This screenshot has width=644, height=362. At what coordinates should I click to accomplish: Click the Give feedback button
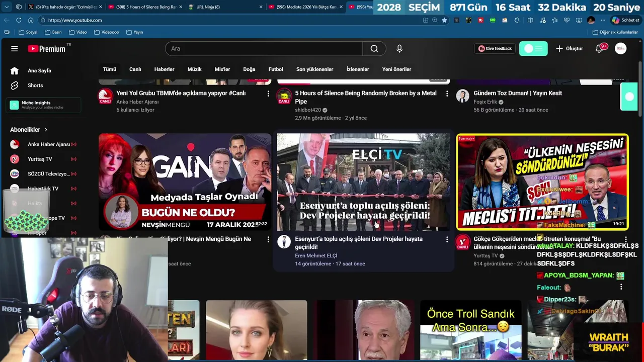coord(495,49)
